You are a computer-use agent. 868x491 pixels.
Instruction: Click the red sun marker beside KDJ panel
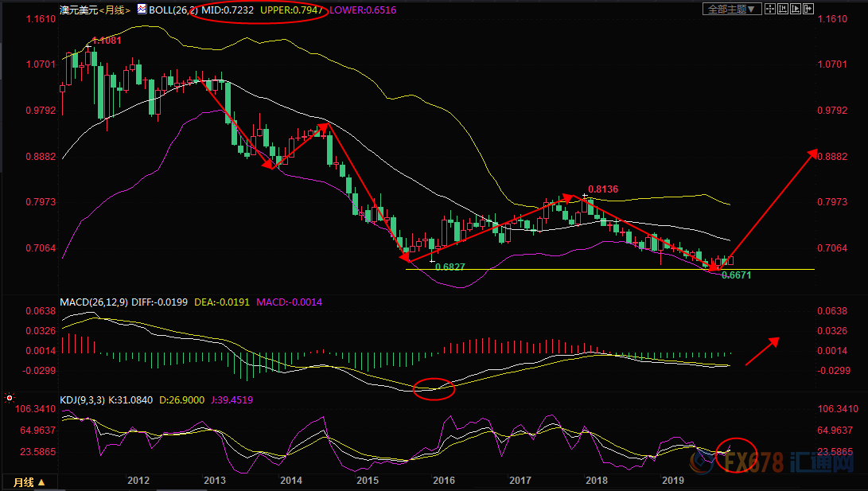click(x=8, y=396)
